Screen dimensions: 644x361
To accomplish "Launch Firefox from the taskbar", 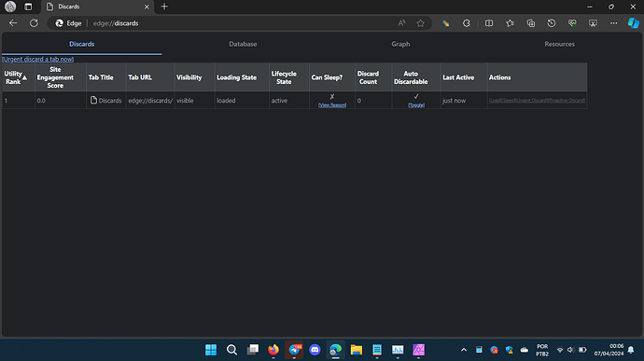I will (273, 350).
